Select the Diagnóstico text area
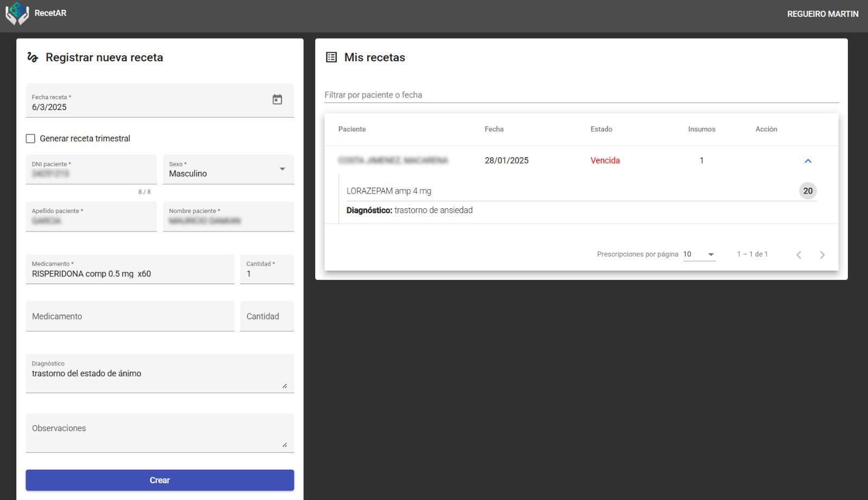 pos(159,374)
